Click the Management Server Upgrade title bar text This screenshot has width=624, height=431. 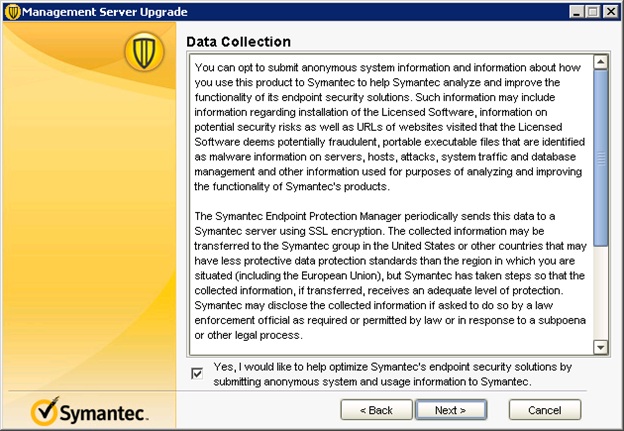click(105, 12)
